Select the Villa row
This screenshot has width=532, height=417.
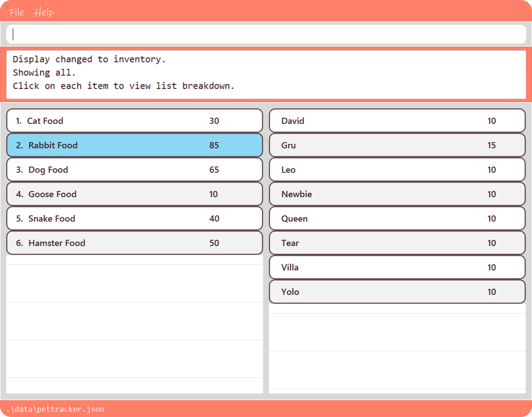click(x=397, y=267)
